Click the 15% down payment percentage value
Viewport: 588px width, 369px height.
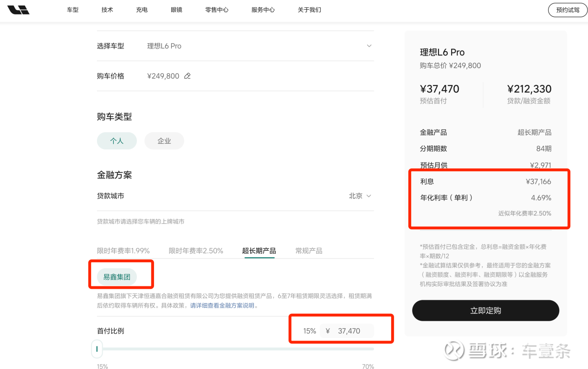[310, 331]
